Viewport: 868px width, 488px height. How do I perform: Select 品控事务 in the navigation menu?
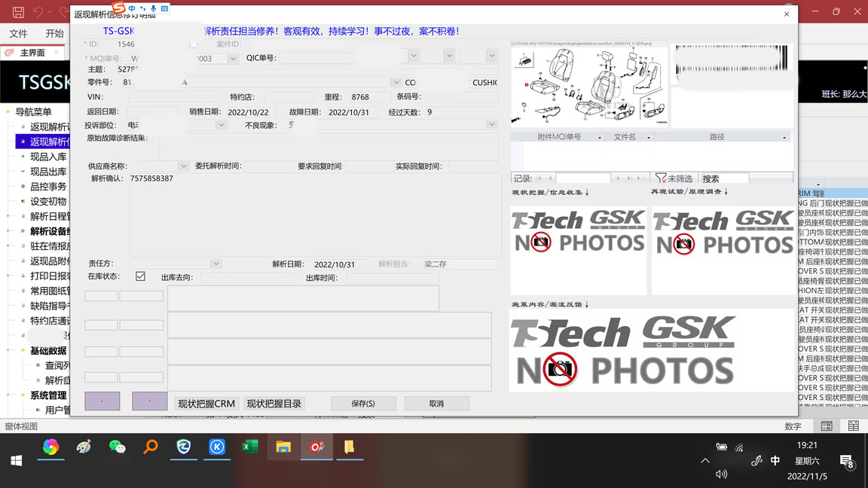click(48, 187)
